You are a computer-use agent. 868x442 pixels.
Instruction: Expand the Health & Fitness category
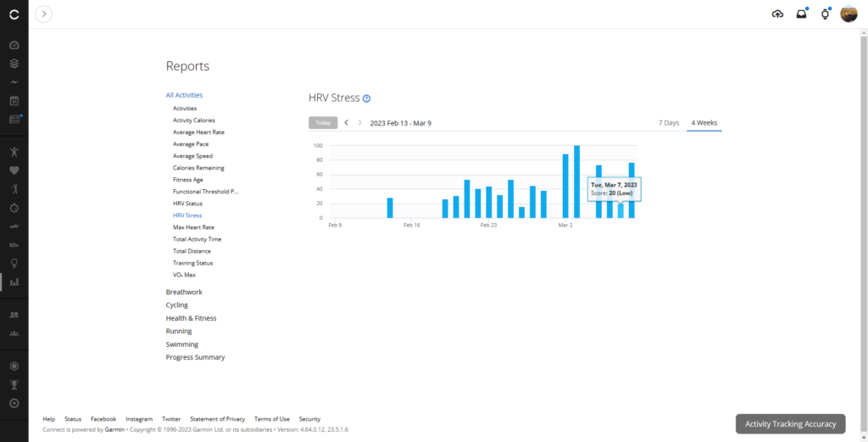(191, 318)
